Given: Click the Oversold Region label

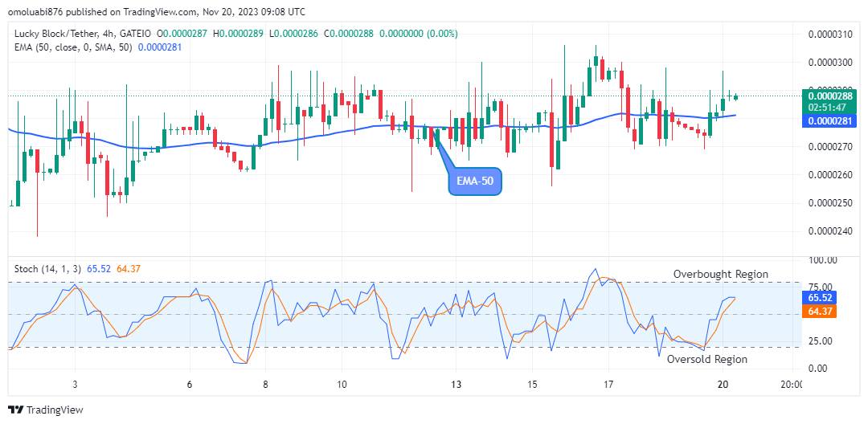Looking at the screenshot, I should click(707, 359).
